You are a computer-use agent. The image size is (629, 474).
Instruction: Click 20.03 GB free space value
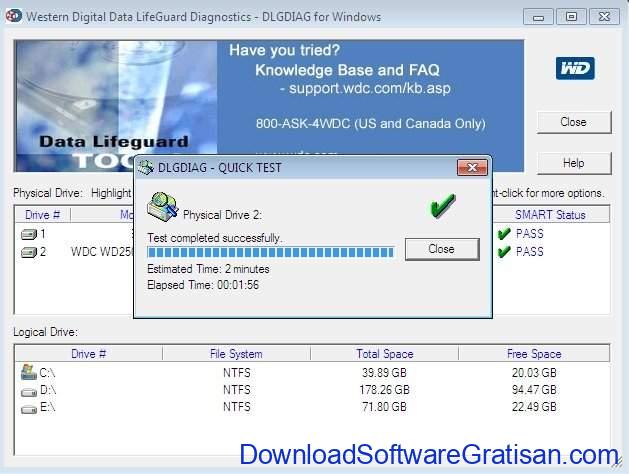pos(534,373)
